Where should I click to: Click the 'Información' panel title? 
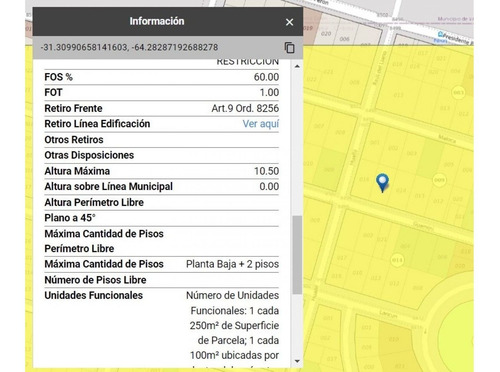click(x=157, y=21)
